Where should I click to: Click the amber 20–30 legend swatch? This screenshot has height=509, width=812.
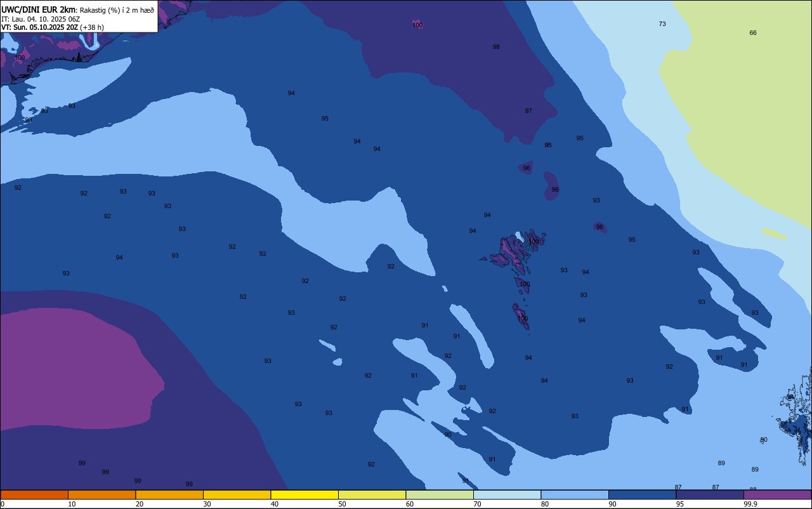coord(169,494)
